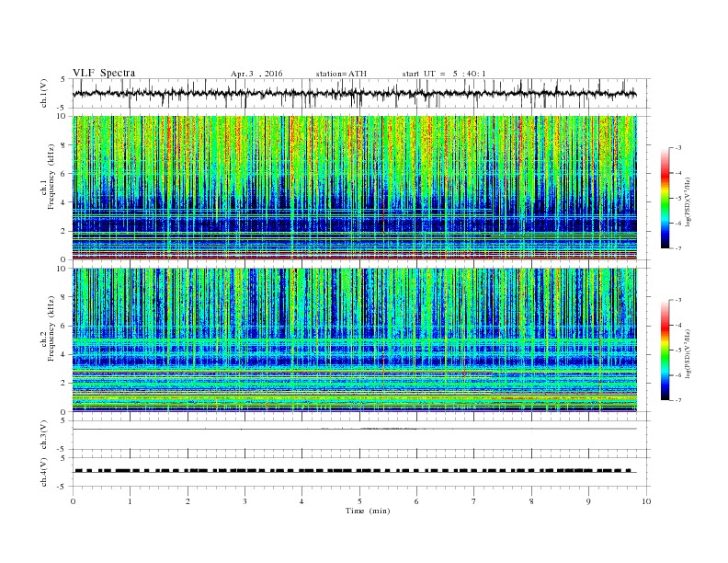The image size is (728, 563).
Task: Click tick label "10" on the Time axis
Action: tap(646, 501)
